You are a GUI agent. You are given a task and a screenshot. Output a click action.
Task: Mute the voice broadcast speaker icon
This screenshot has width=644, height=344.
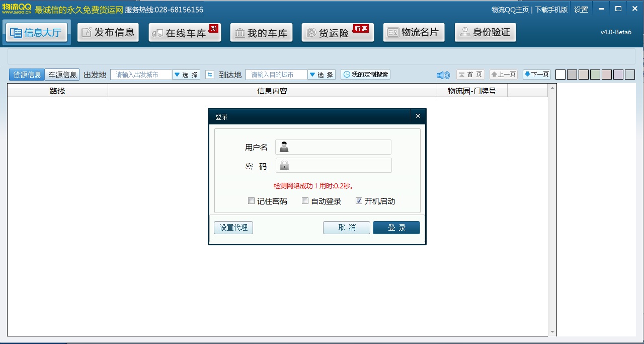click(x=442, y=75)
